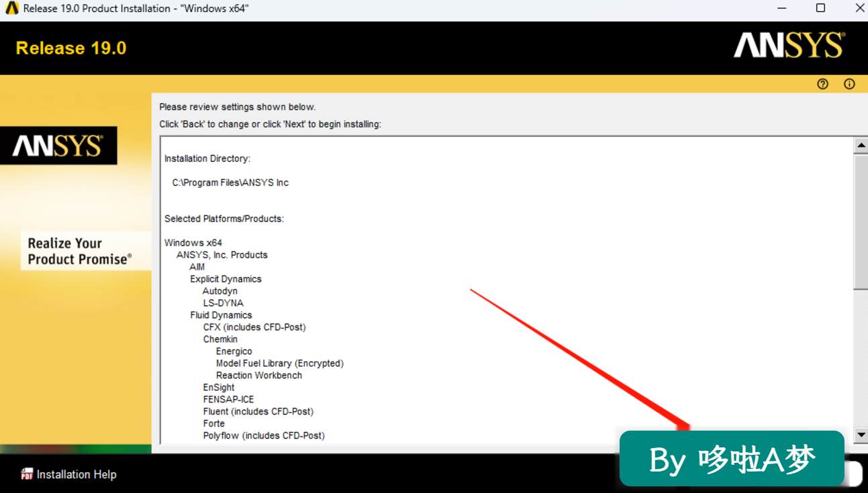868x493 pixels.
Task: Open the help question mark icon
Action: tap(822, 84)
